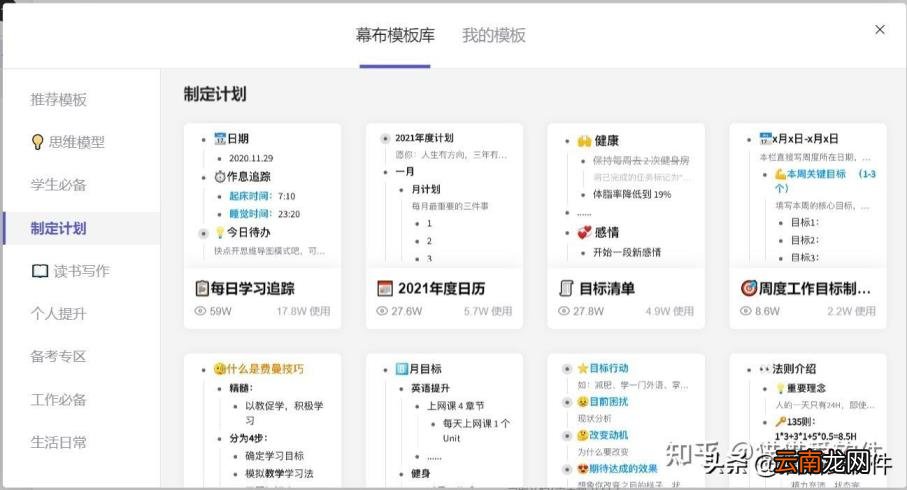Click the clipboard icon beside 每日学习追踪
This screenshot has width=907, height=490.
pos(202,288)
